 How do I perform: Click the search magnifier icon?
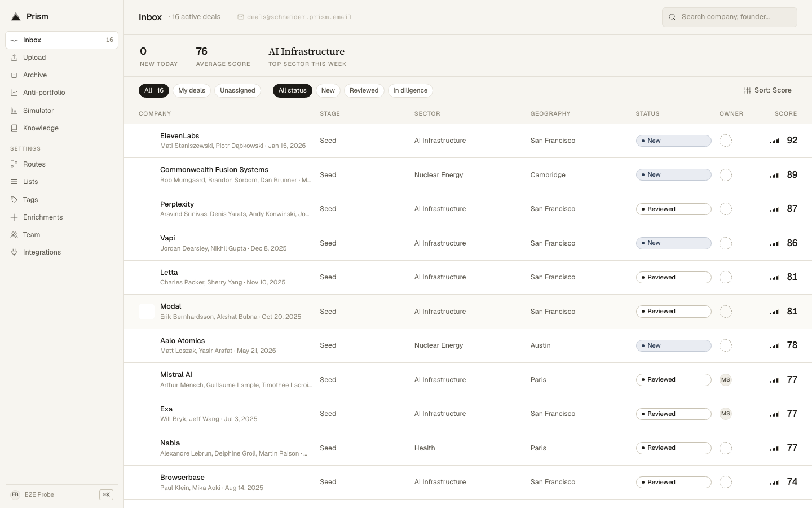(x=672, y=17)
